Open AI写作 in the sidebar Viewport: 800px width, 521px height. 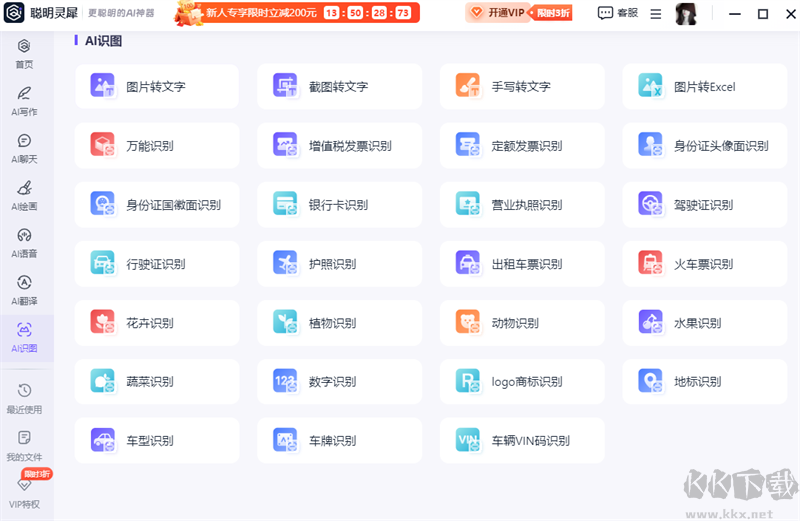click(x=24, y=101)
